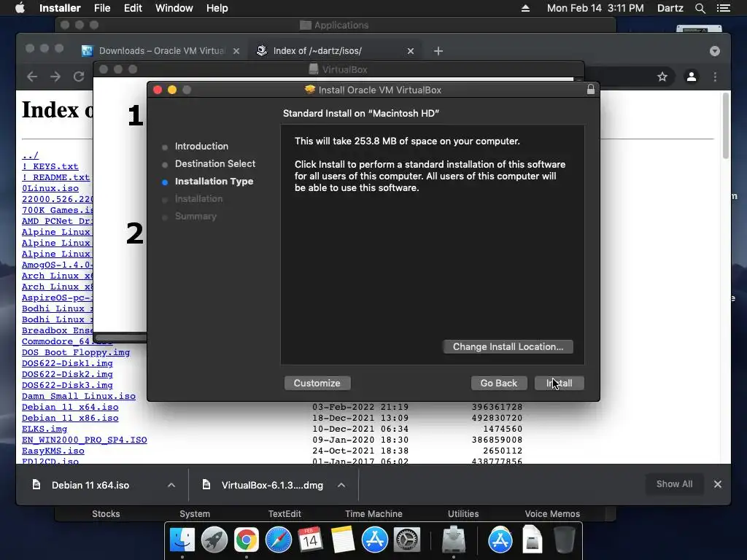Close the Downloads Oracle VM tab
The height and width of the screenshot is (560, 747).
point(236,51)
